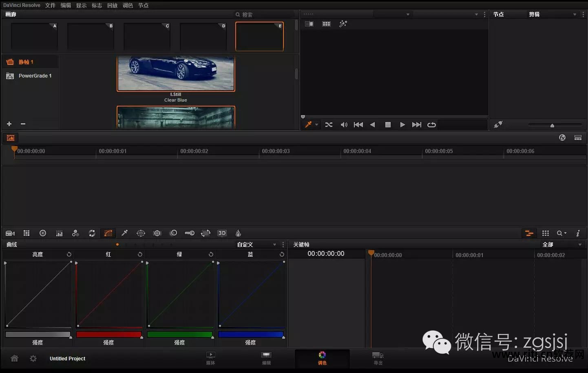Select the Clear Blue car still thumbnail
588x373 pixels.
click(x=176, y=73)
